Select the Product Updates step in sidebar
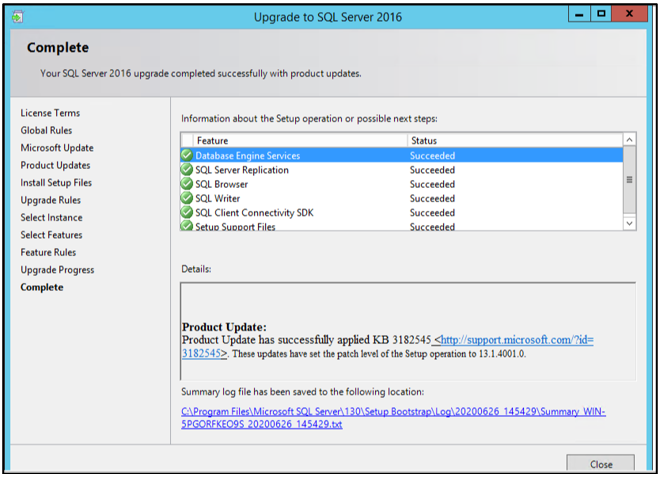 [x=55, y=165]
